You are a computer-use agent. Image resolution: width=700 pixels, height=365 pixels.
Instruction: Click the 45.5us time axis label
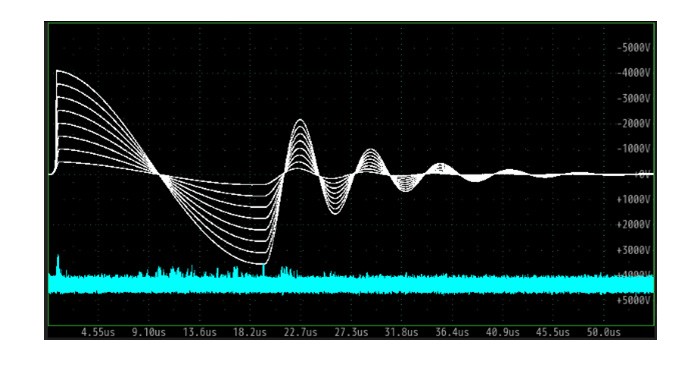[553, 332]
